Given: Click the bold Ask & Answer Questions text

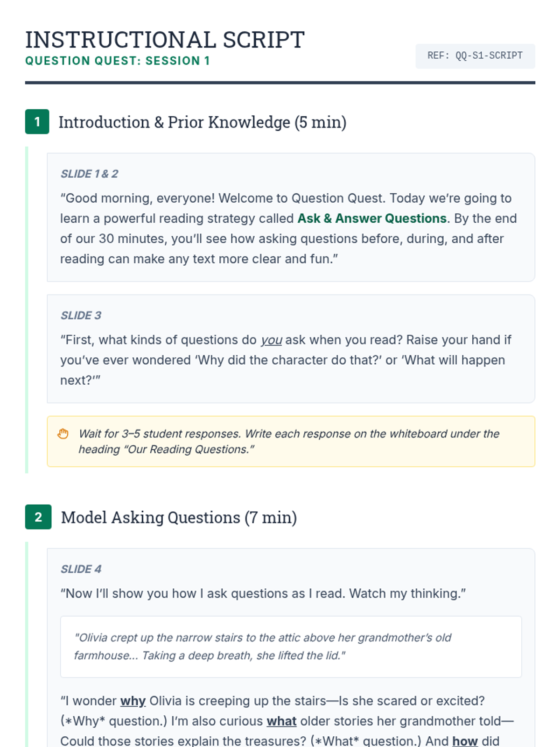Looking at the screenshot, I should click(x=372, y=218).
